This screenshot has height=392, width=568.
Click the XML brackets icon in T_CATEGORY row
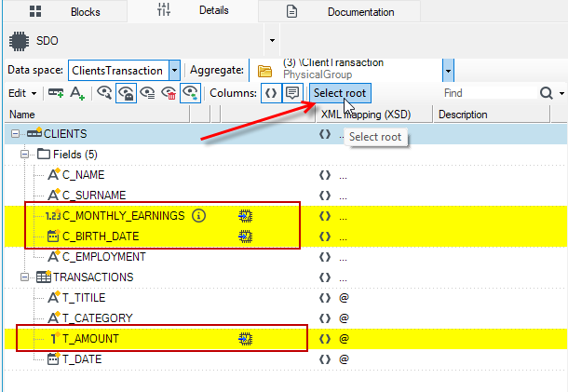(325, 318)
